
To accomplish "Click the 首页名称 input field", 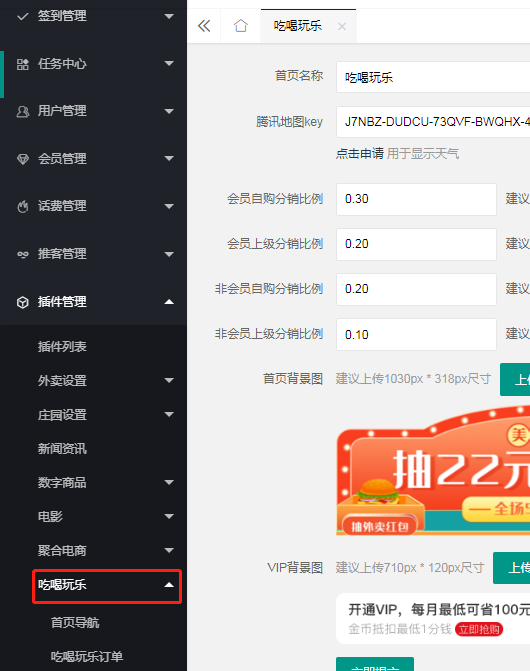I will [x=433, y=77].
